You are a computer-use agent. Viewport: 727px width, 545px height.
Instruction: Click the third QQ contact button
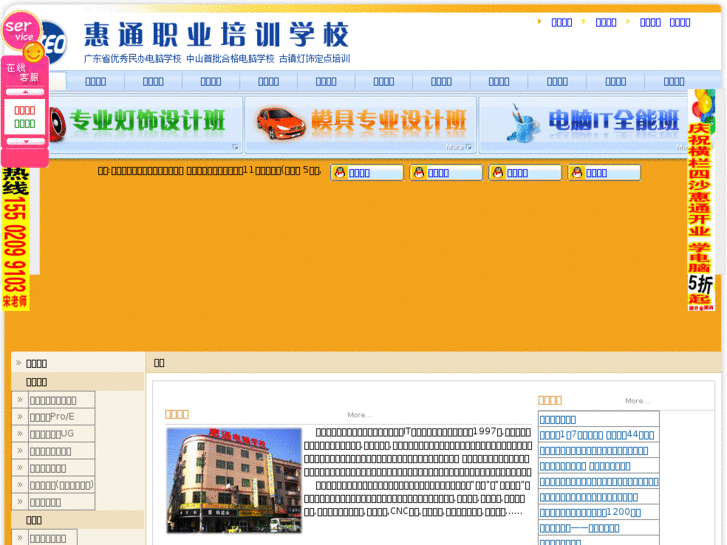[525, 173]
